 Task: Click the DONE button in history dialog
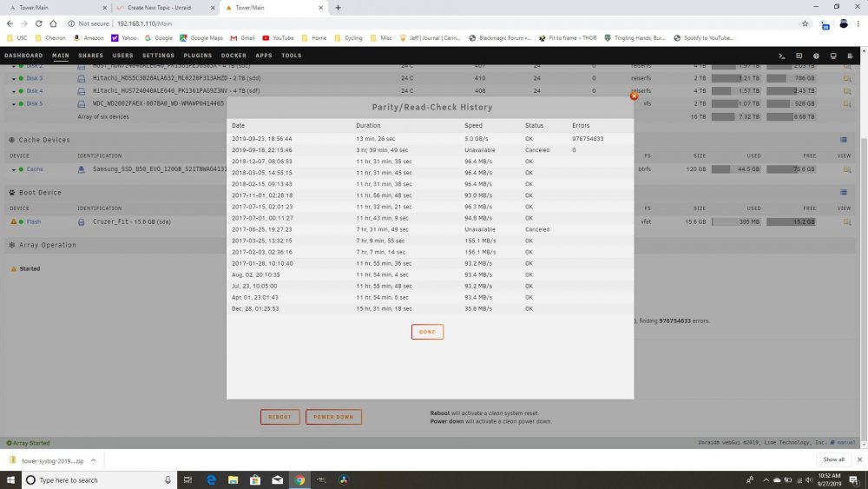(x=427, y=332)
